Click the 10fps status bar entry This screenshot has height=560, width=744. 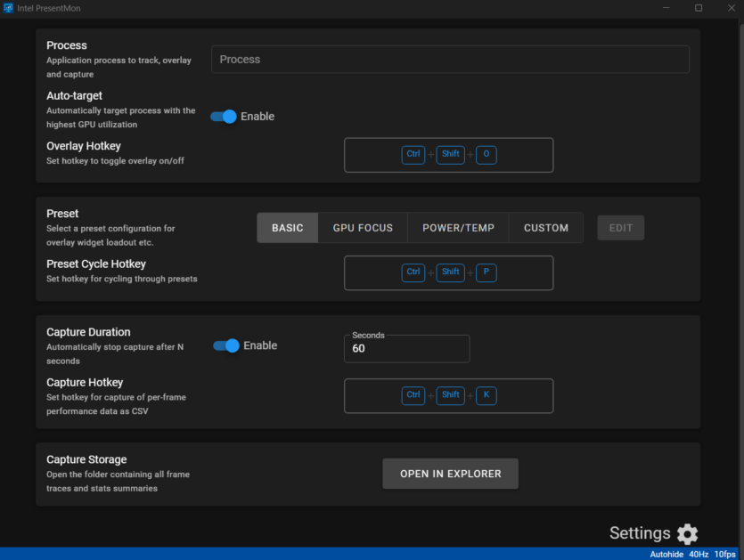[x=725, y=555]
